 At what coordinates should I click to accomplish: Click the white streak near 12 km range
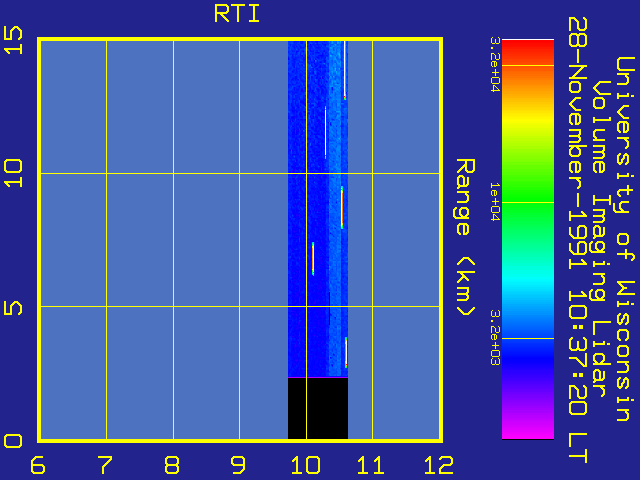pos(325,133)
